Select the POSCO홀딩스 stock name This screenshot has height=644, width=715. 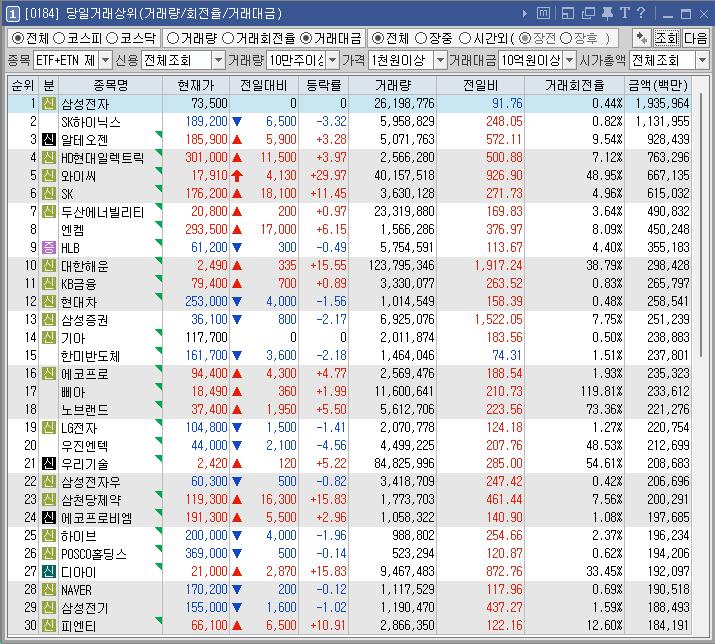point(94,554)
